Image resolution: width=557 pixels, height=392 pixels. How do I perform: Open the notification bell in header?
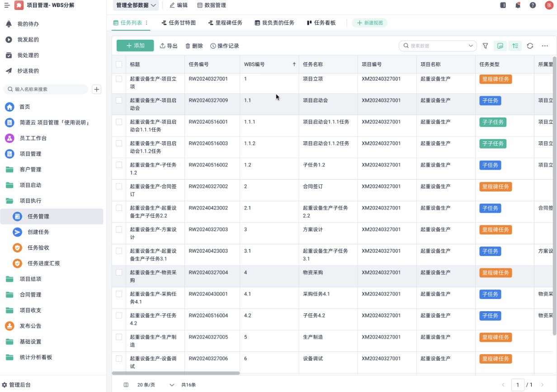[518, 5]
